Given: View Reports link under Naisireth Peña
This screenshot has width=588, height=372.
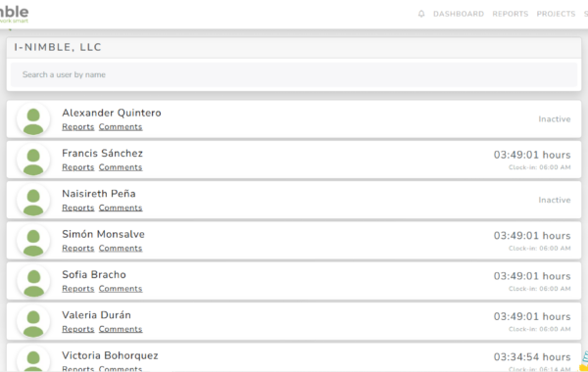Looking at the screenshot, I should tap(78, 208).
